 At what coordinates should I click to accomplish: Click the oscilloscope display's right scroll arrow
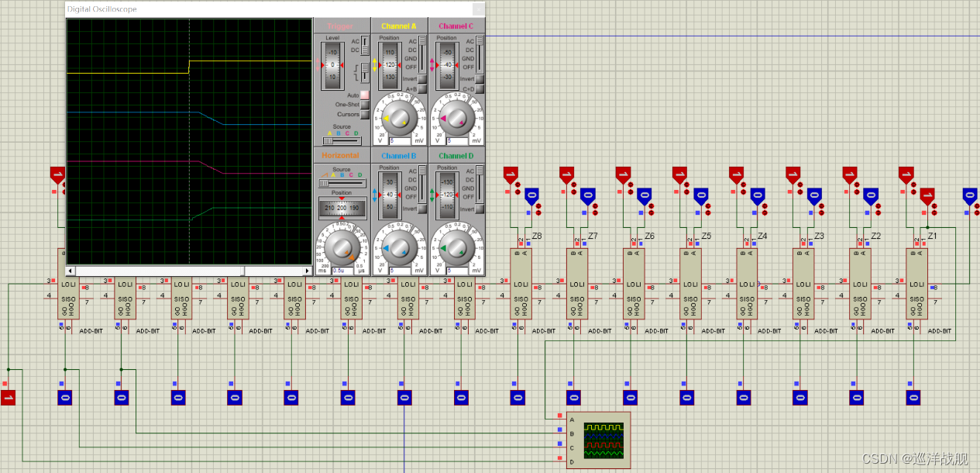tap(308, 271)
